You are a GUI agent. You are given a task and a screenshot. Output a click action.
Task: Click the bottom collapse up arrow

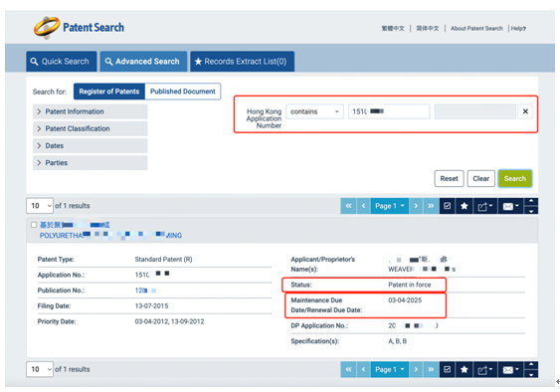(531, 365)
